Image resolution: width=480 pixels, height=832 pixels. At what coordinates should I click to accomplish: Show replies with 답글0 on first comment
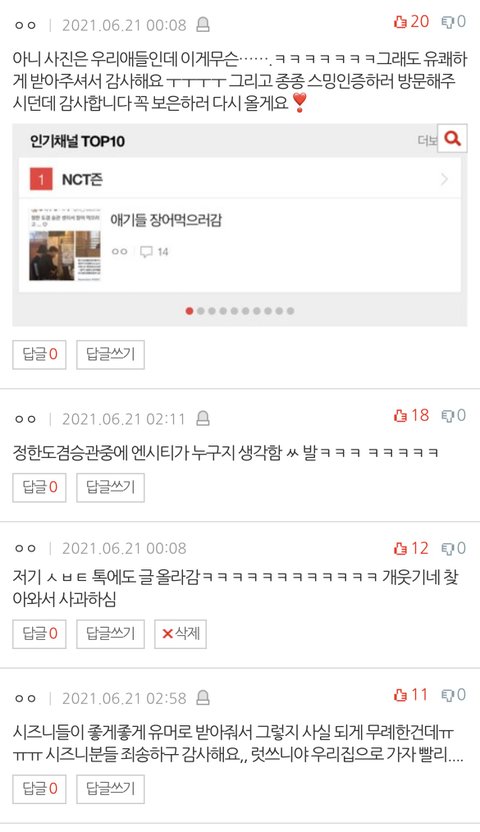pos(39,354)
